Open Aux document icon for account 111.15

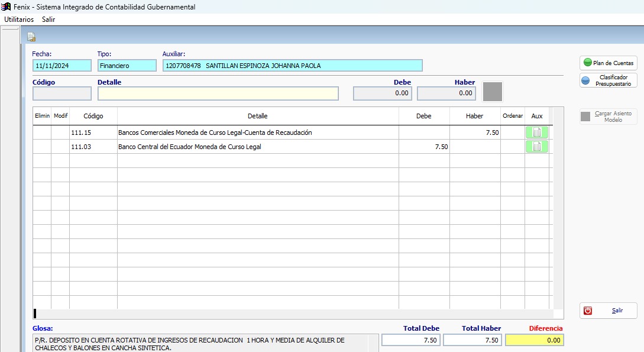tap(536, 133)
